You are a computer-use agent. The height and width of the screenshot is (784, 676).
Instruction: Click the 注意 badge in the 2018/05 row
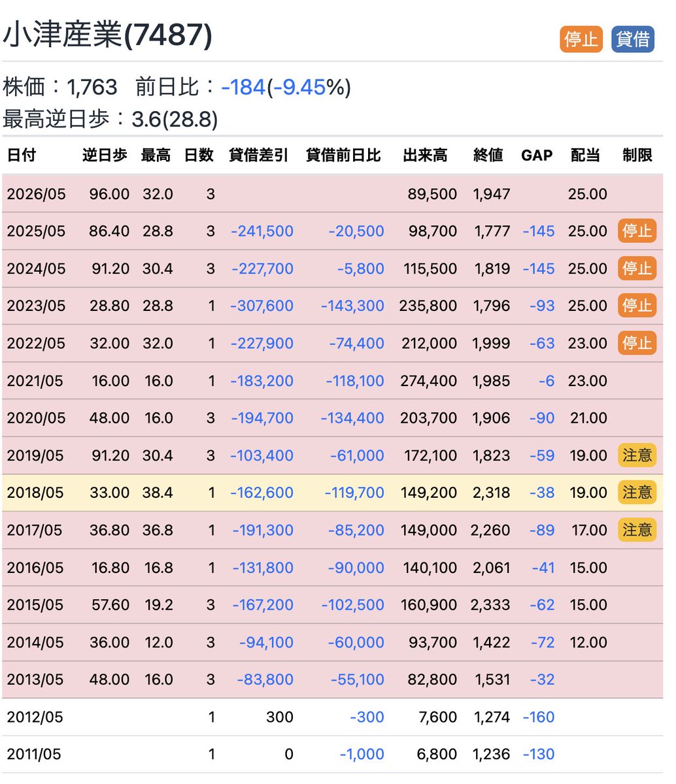(637, 493)
